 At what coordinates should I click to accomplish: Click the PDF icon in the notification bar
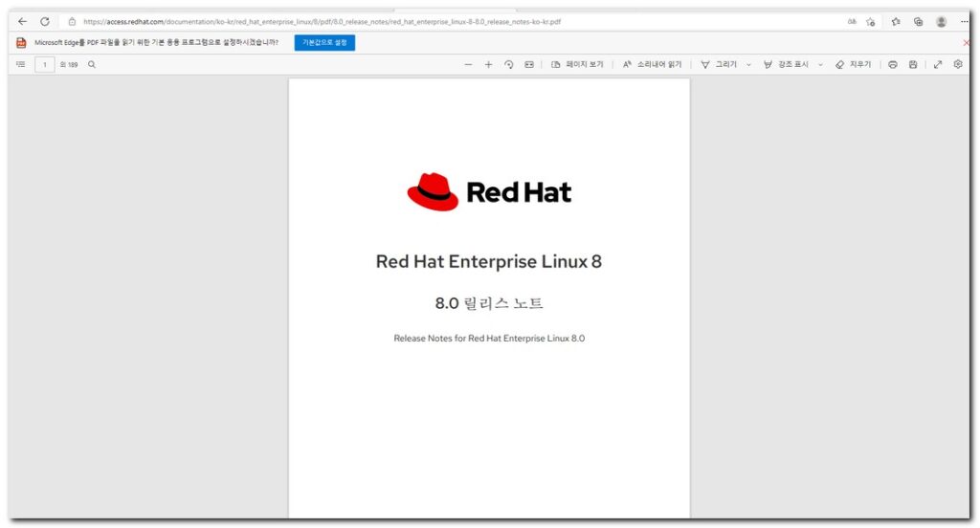21,42
